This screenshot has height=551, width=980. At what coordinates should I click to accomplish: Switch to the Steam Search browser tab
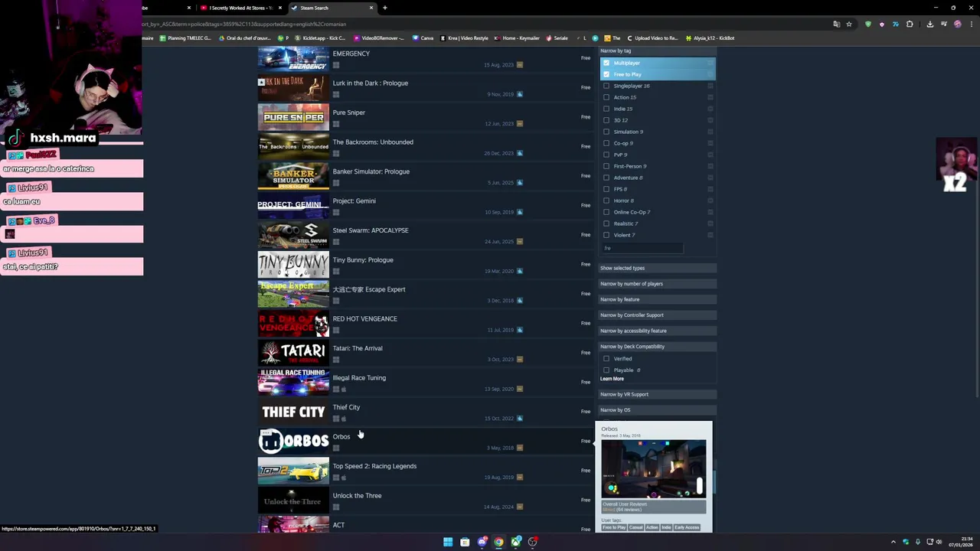[332, 8]
